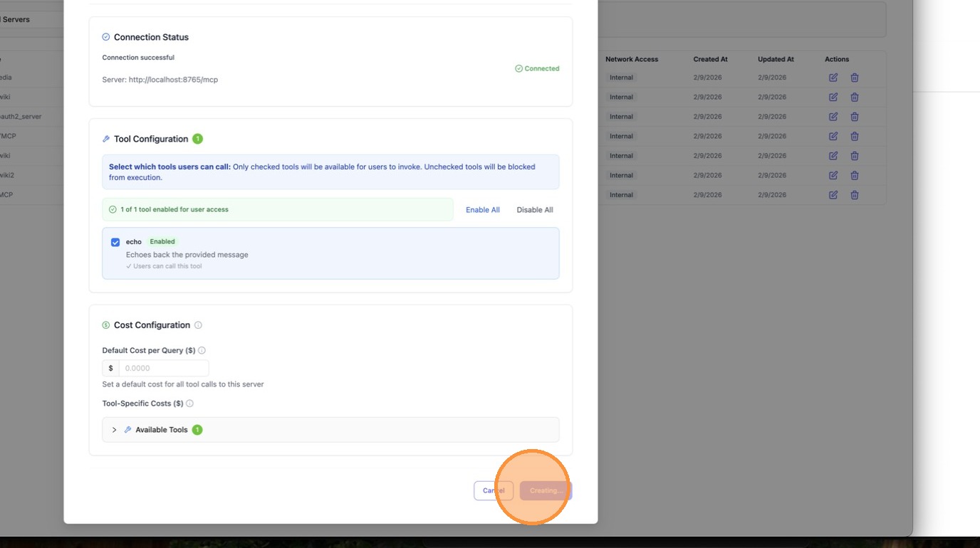
Task: Click the Available Tools label
Action: pos(162,430)
